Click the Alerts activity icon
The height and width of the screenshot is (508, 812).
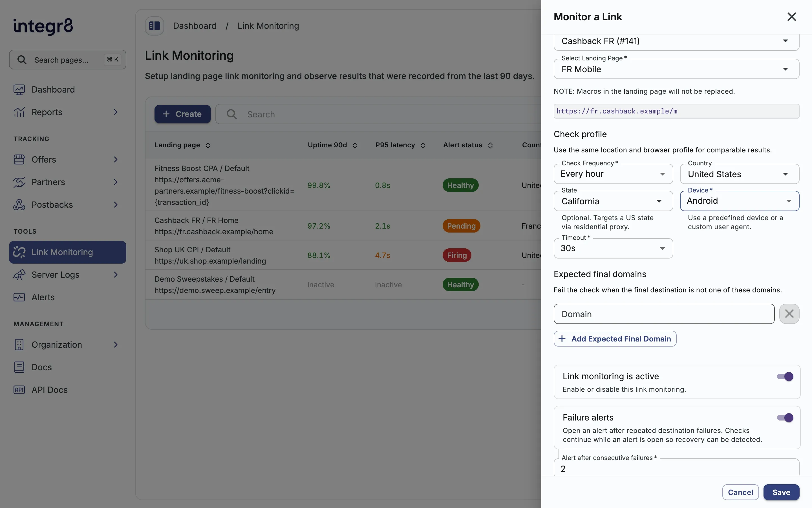click(19, 297)
